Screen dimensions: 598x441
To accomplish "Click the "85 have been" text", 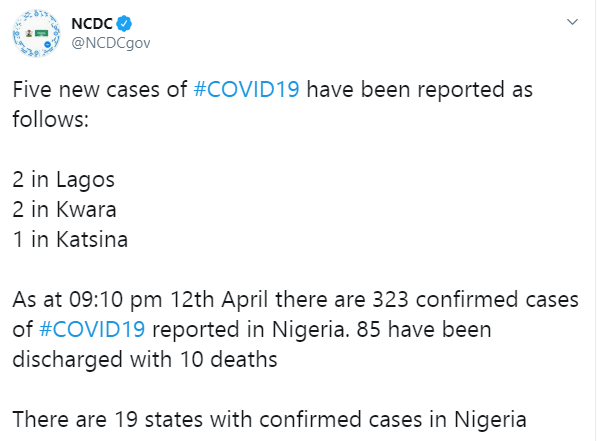I will click(x=424, y=329).
